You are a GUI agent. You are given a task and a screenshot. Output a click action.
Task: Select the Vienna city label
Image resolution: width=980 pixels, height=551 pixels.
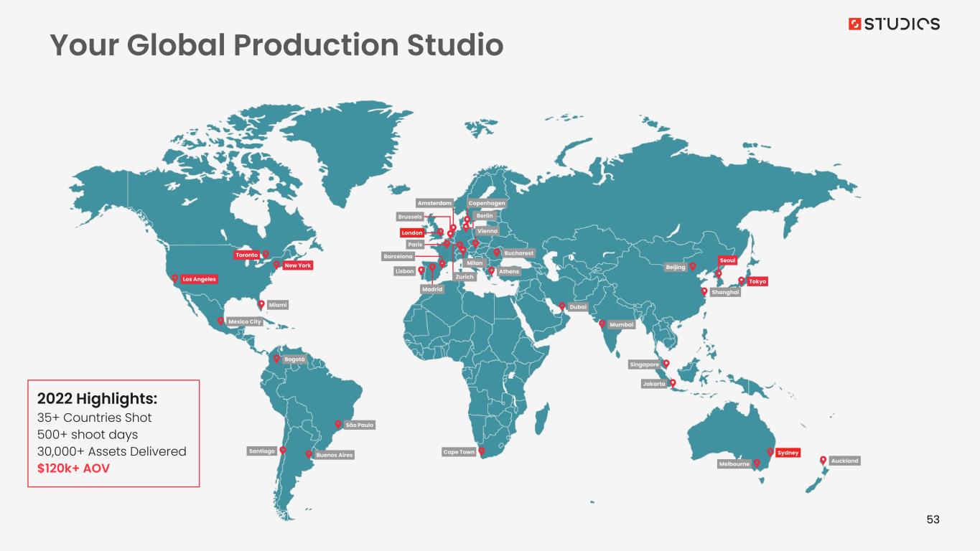click(487, 232)
